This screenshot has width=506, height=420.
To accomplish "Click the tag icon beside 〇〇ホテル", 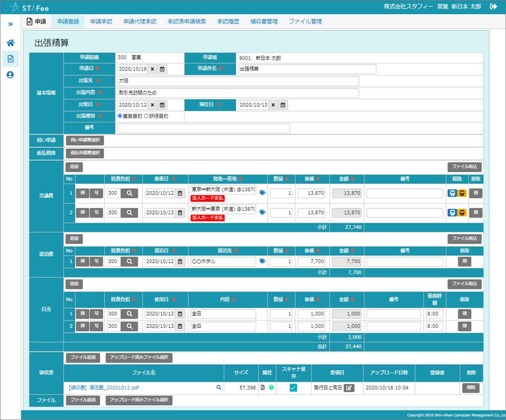I will [263, 261].
